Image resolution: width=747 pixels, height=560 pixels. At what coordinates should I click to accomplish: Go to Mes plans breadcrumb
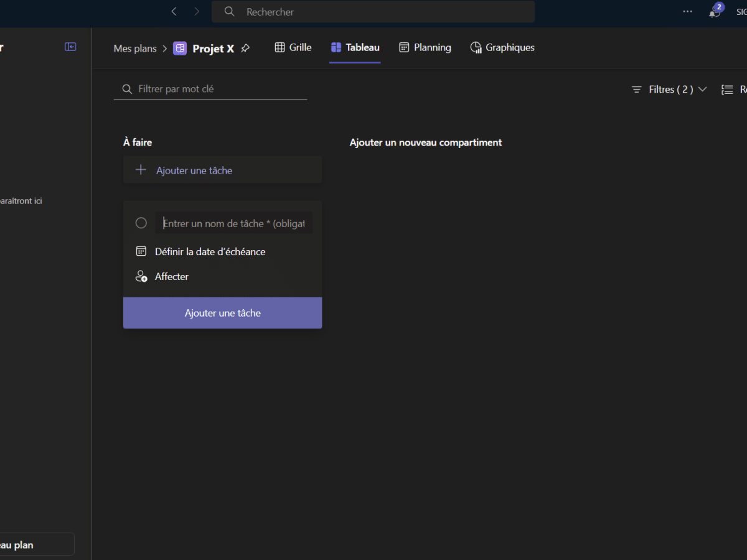coord(135,48)
